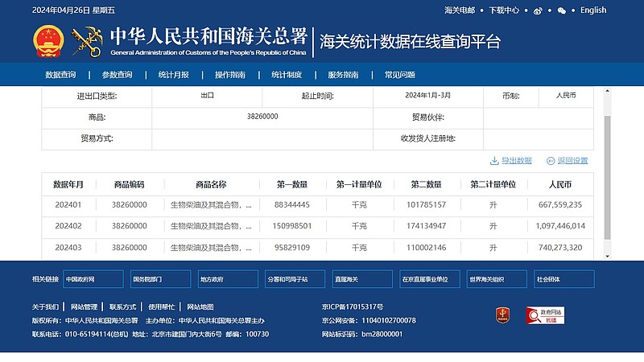
Task: Click scrollbar up arrow in results panel
Action: click(x=607, y=91)
